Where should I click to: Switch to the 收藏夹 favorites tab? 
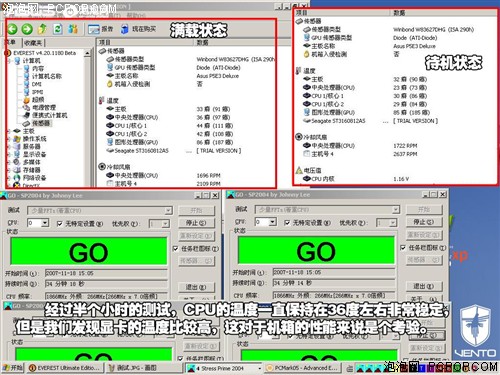(33, 43)
